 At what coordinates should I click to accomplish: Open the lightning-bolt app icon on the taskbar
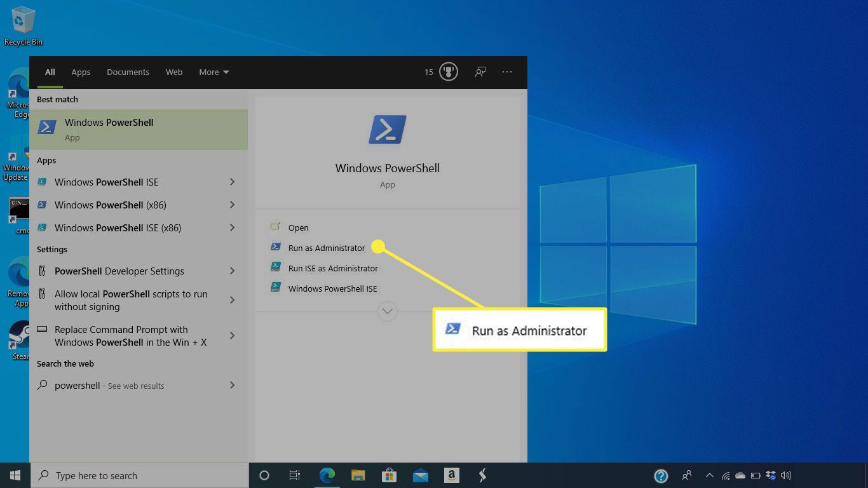tap(482, 475)
